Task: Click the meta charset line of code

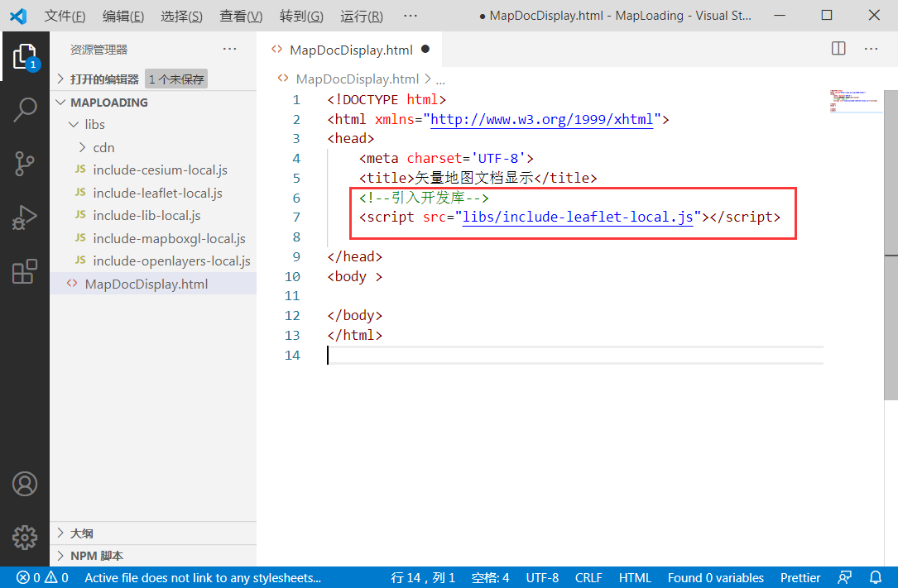Action: pos(446,158)
